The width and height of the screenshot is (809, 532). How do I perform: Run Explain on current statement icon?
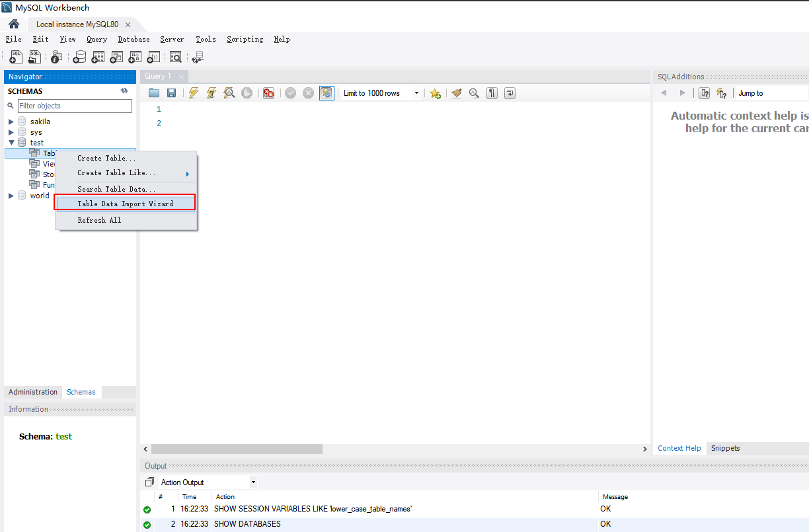click(x=229, y=93)
